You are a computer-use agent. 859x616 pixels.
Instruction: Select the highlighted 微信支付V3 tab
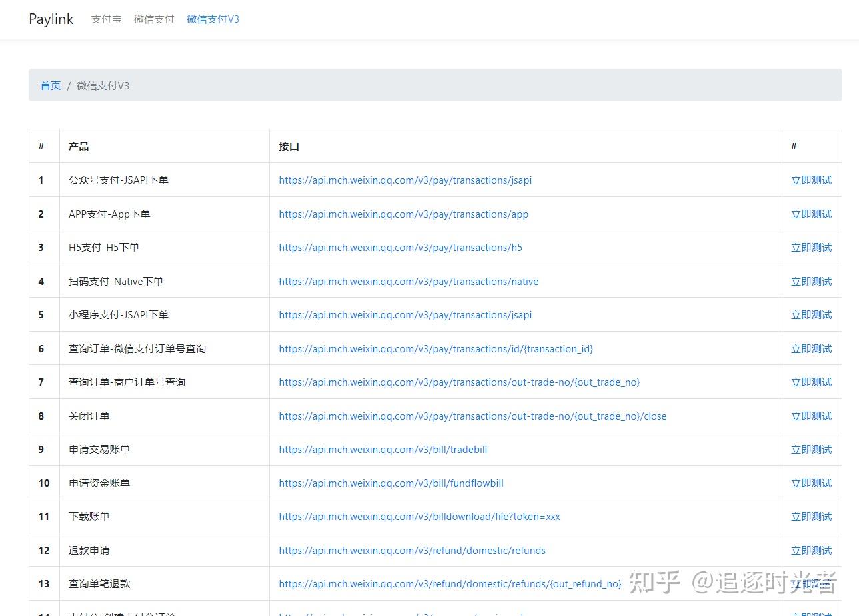[x=213, y=19]
